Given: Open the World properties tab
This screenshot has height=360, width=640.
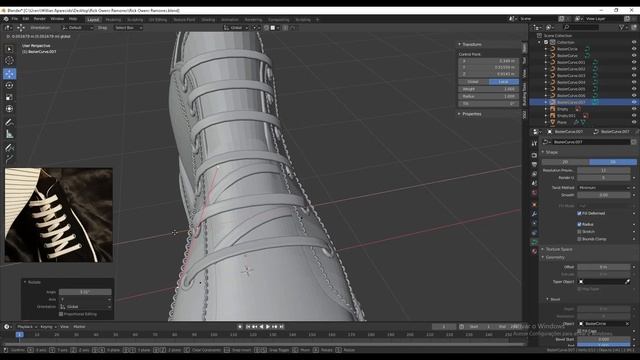Looking at the screenshot, I should coord(534,193).
